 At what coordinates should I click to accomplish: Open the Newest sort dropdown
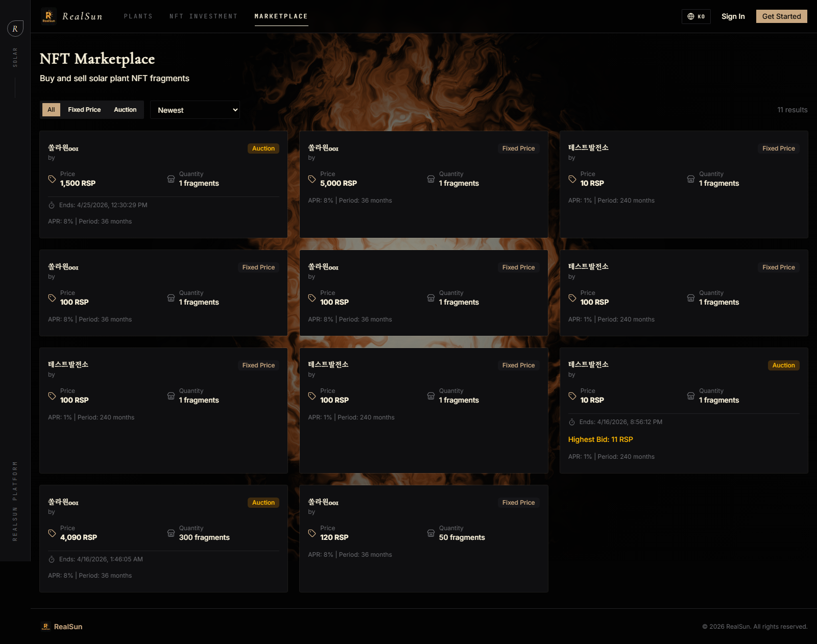coord(195,110)
